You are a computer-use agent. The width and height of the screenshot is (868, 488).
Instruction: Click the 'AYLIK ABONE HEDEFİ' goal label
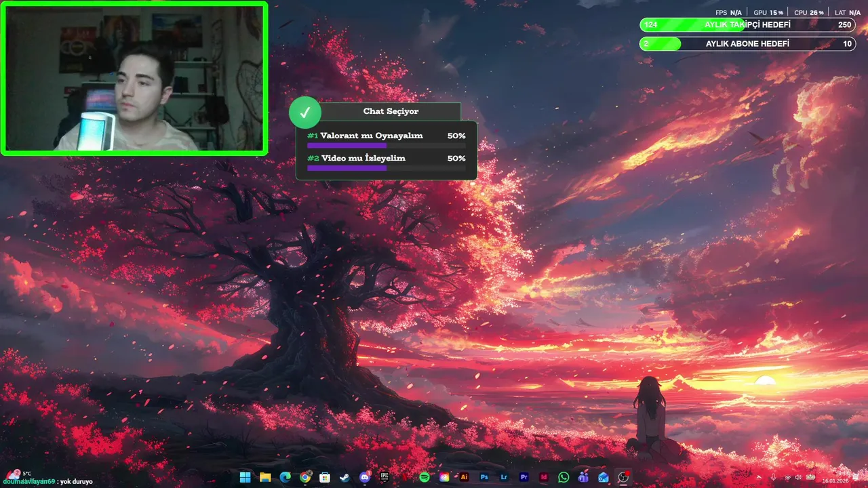[x=747, y=44]
